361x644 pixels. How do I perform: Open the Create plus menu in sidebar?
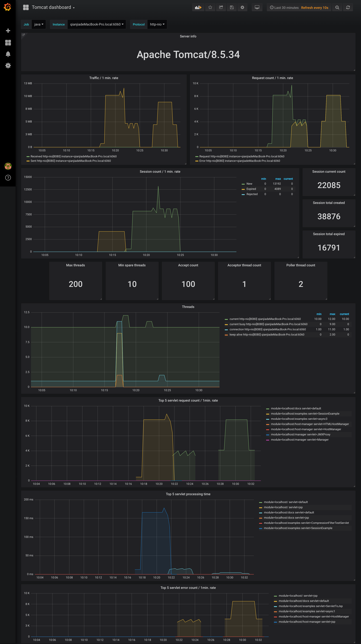[8, 31]
